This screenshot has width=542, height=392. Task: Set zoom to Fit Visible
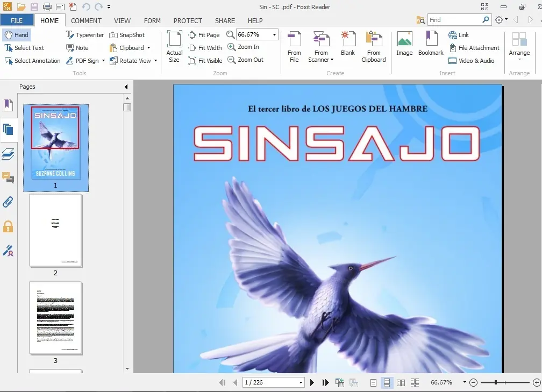[205, 61]
